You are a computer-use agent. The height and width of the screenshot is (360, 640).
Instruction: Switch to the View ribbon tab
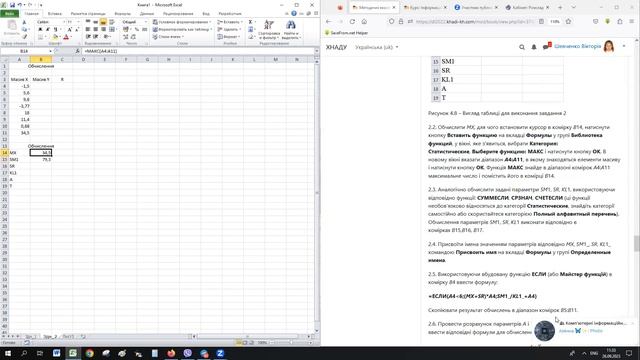tap(206, 13)
